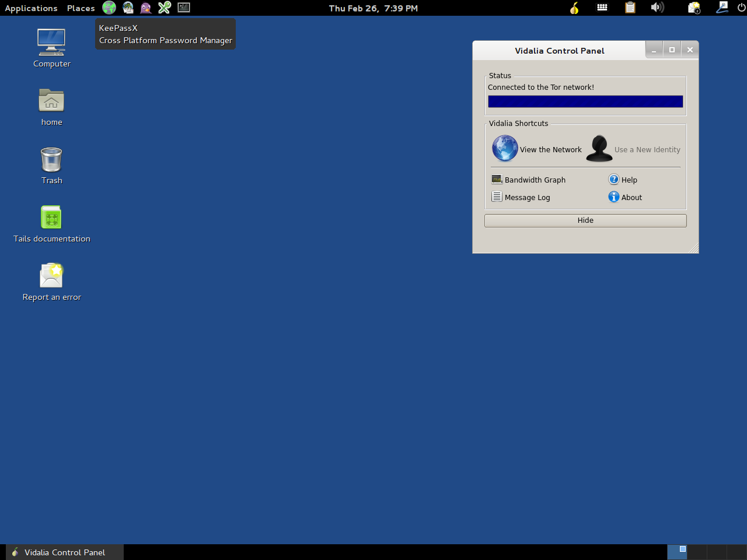Open Vidalia Help

[x=623, y=180]
